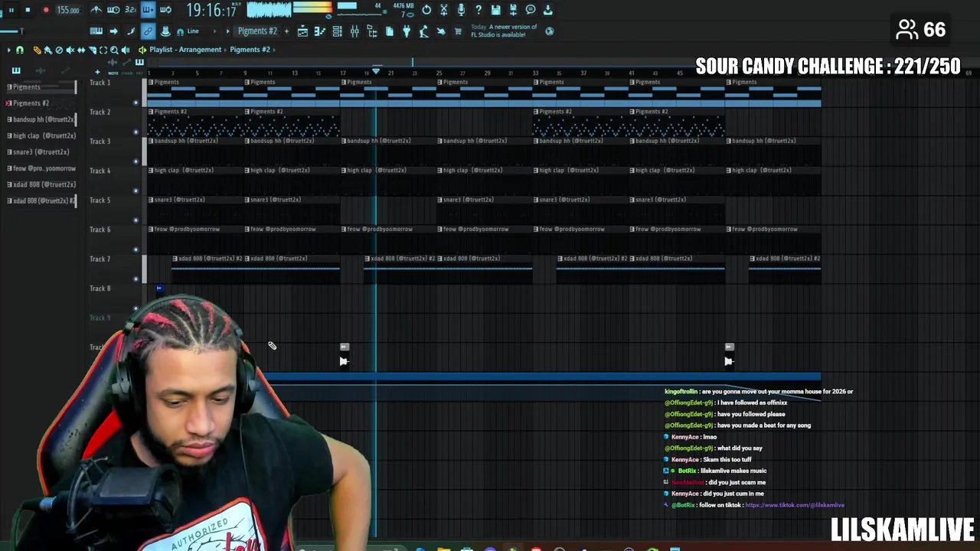Open help with the question mark icon
This screenshot has height=551, width=980.
[479, 10]
